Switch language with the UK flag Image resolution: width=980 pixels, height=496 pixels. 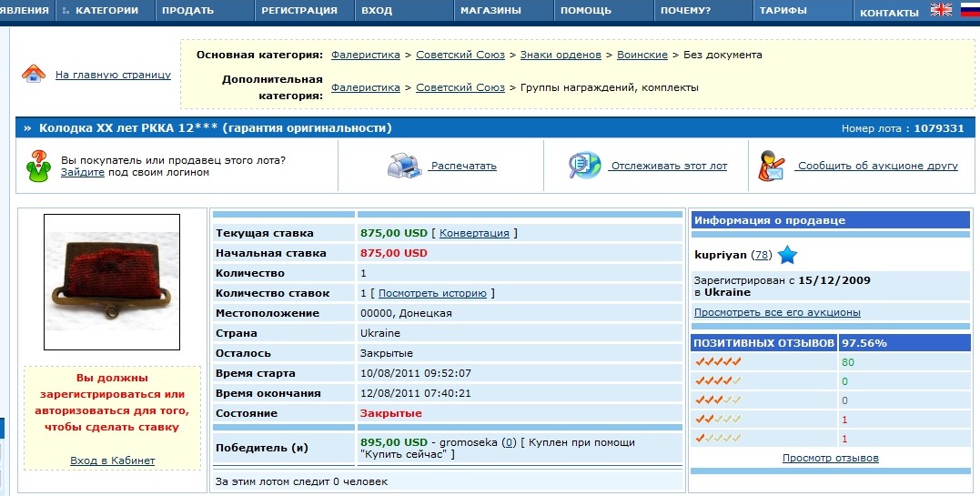(940, 10)
